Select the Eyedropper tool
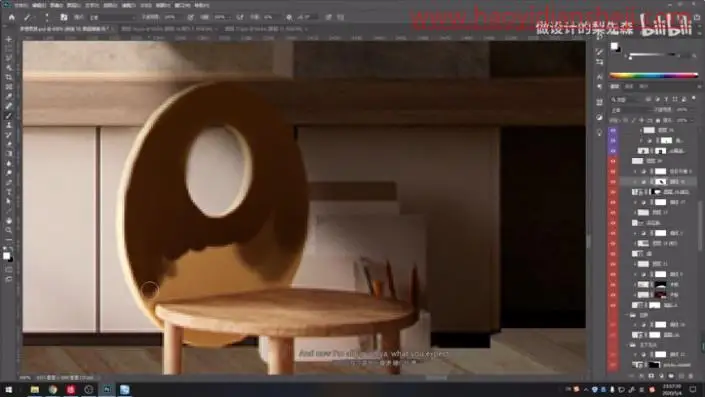Viewport: 705px width, 397px height. point(9,96)
